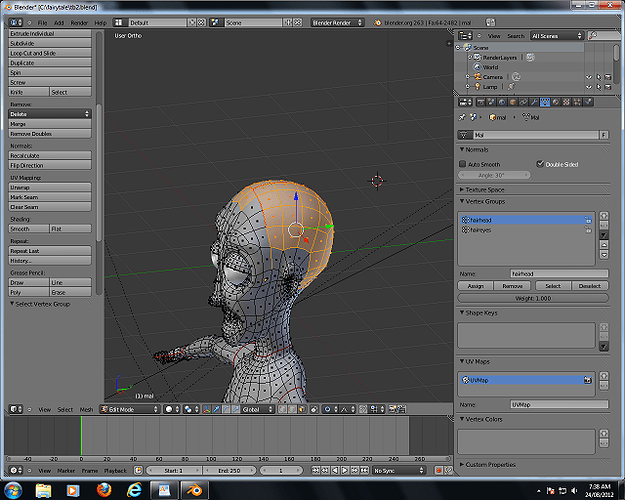Open the Render menu in the info header

79,23
